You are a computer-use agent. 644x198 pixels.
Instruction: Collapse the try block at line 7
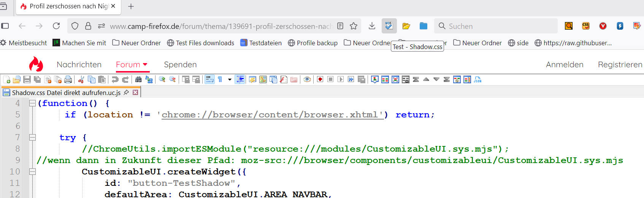33,138
